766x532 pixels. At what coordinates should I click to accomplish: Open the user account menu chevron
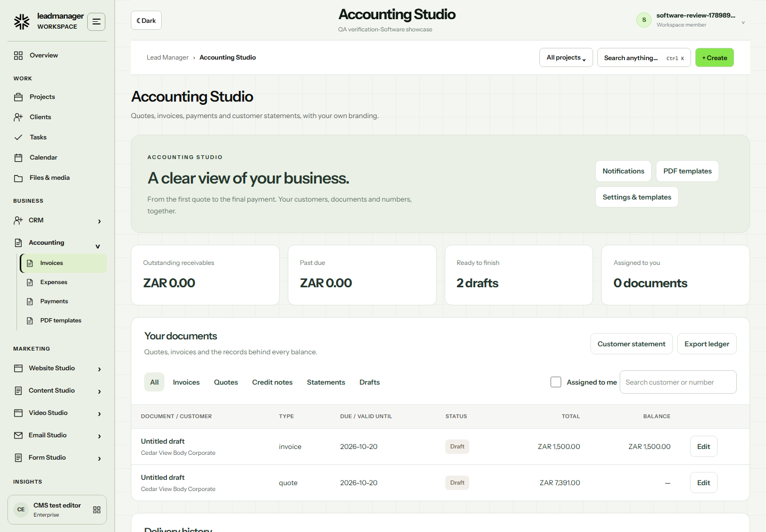pos(743,22)
